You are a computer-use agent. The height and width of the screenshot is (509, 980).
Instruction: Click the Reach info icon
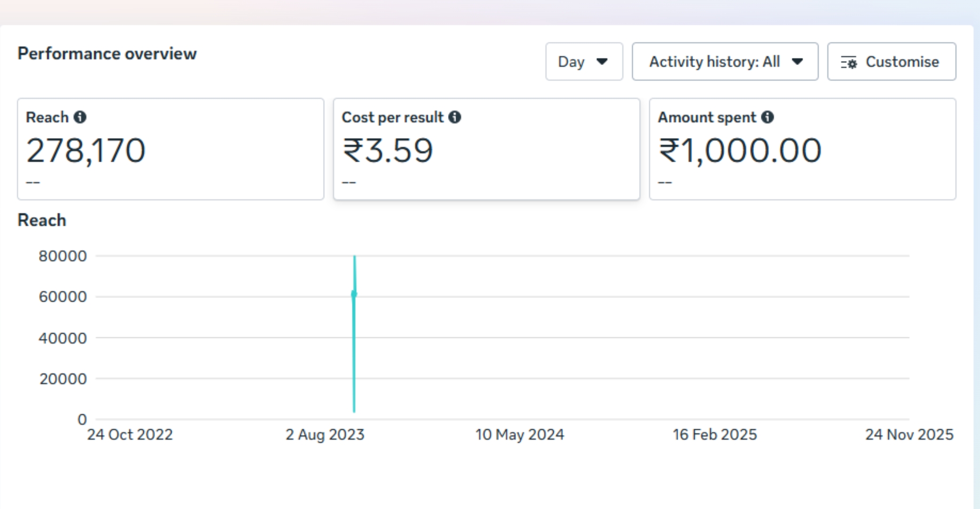[80, 117]
